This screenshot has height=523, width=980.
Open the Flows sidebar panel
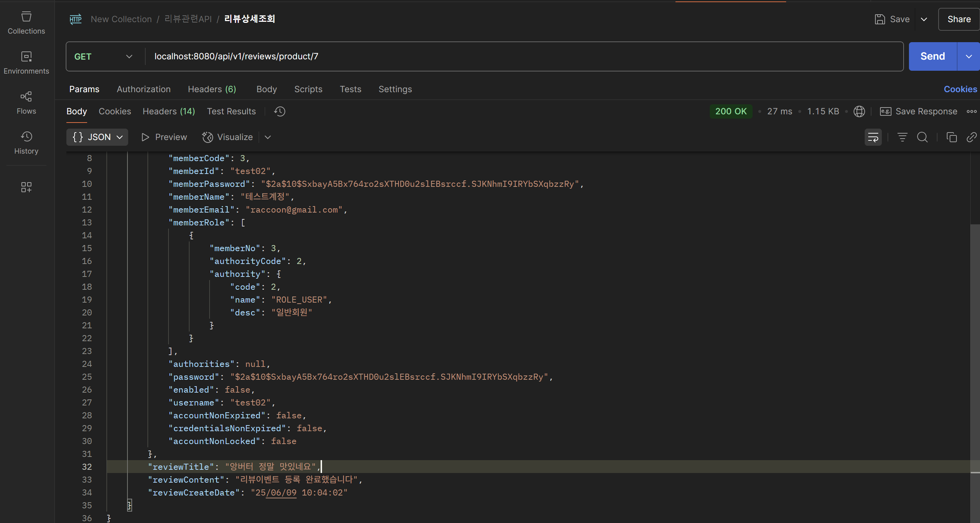pyautogui.click(x=26, y=103)
